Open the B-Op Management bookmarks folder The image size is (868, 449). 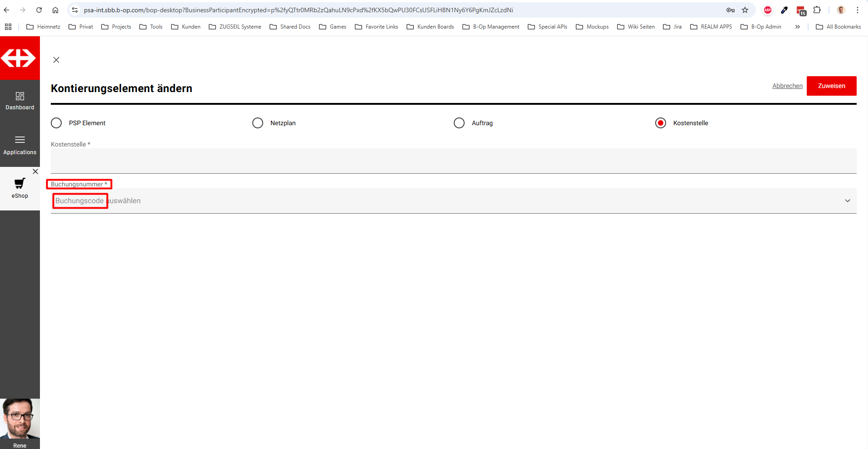click(491, 27)
